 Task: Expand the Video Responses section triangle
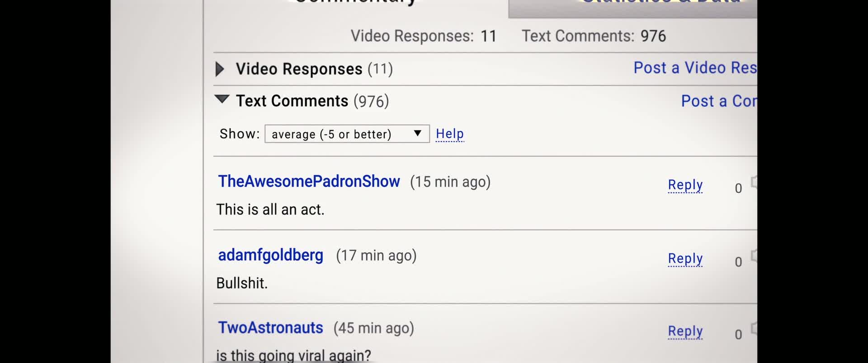pos(220,69)
